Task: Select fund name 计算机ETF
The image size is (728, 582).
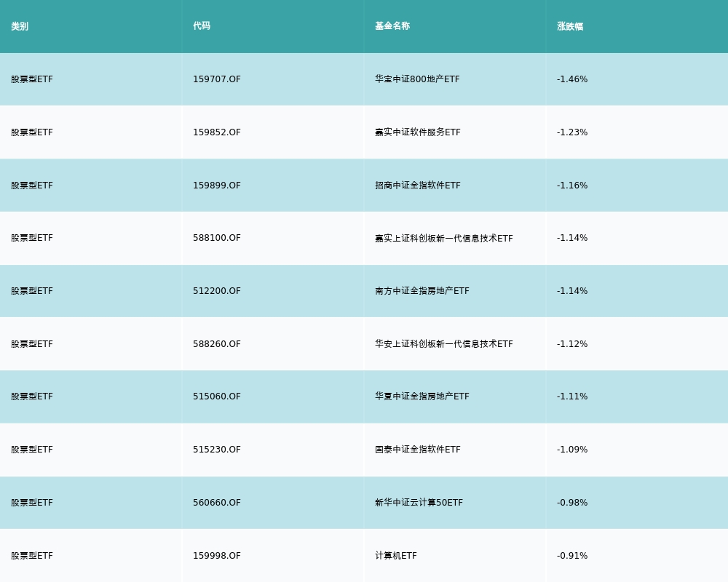Action: (396, 556)
